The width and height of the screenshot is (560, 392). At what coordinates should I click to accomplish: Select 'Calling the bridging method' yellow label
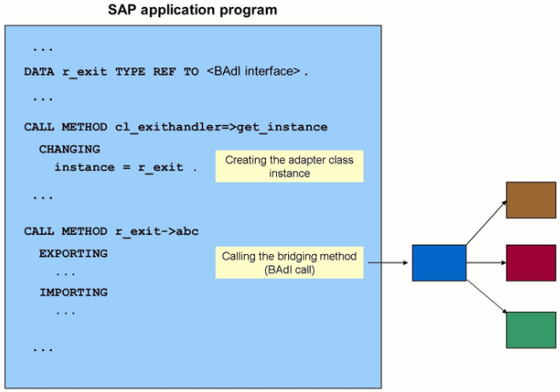point(289,262)
